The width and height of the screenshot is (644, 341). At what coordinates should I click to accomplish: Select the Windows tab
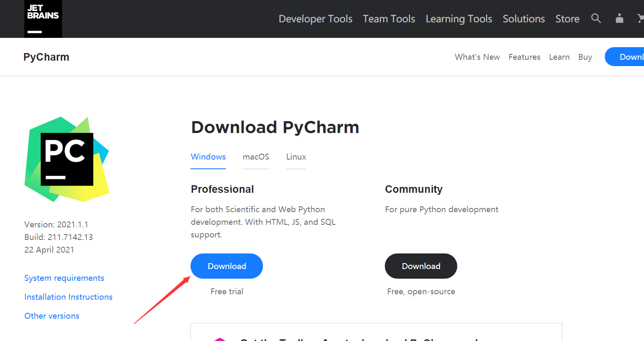208,157
